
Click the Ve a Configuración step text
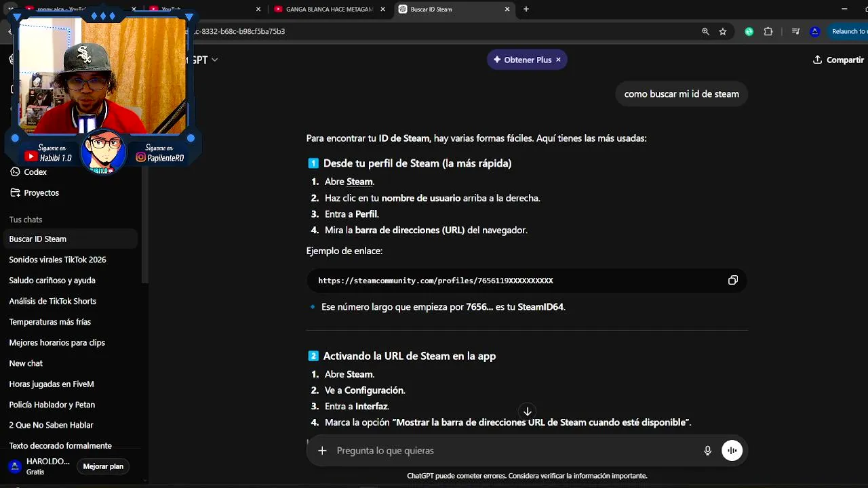(365, 390)
